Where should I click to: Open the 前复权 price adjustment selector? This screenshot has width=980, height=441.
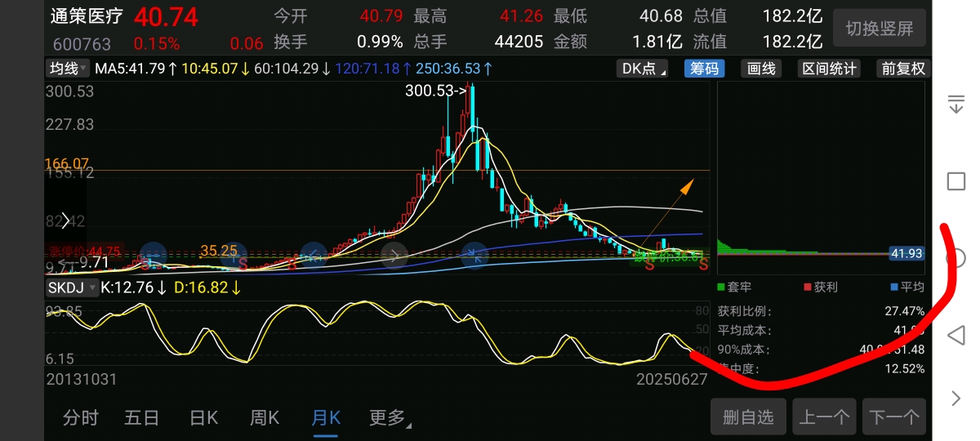[x=903, y=69]
